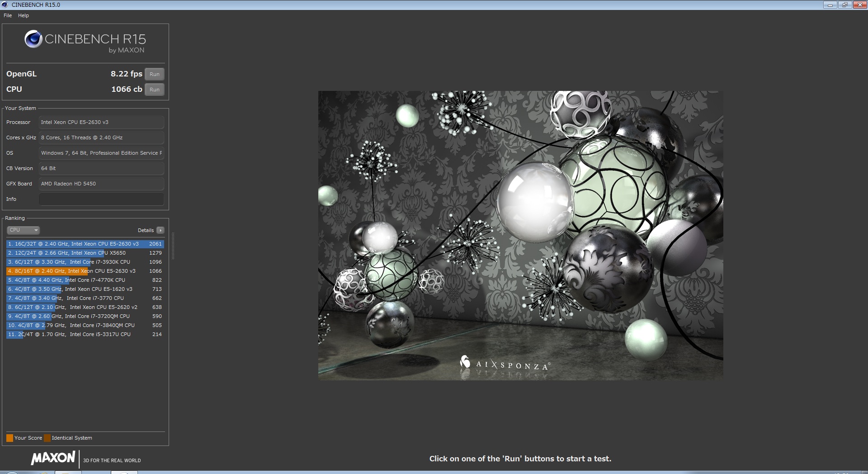The height and width of the screenshot is (474, 868).
Task: Minimize the Cinebench window
Action: (830, 5)
